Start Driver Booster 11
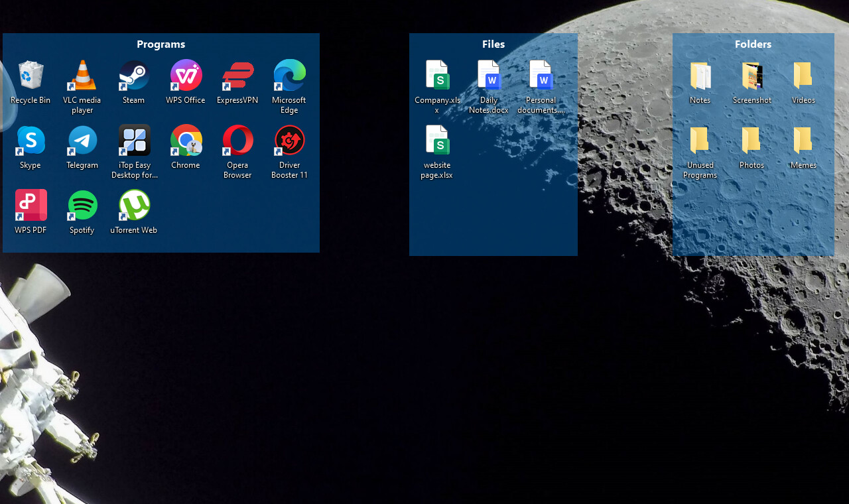 pos(289,140)
